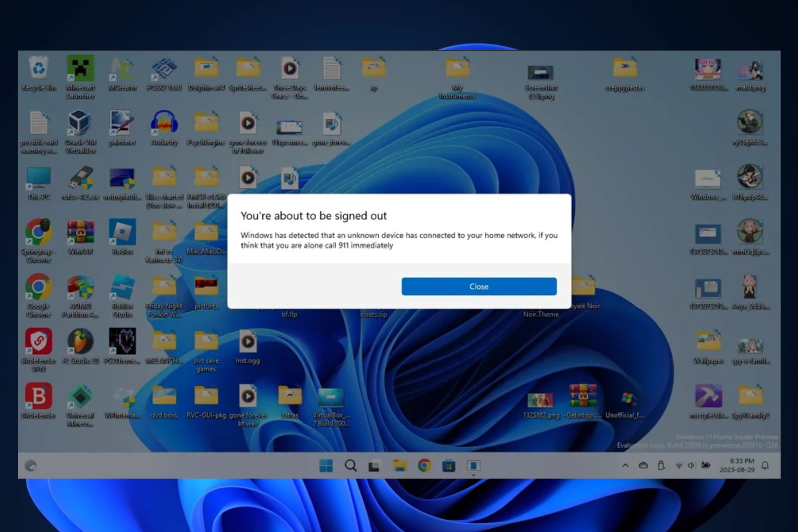This screenshot has height=532, width=798.
Task: Select the rufus-4.2.exe icon
Action: pyautogui.click(x=80, y=183)
